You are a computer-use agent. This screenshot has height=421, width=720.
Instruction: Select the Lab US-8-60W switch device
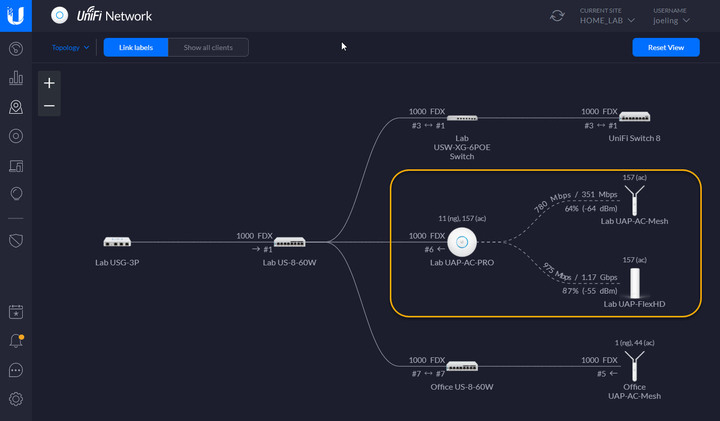tap(289, 241)
